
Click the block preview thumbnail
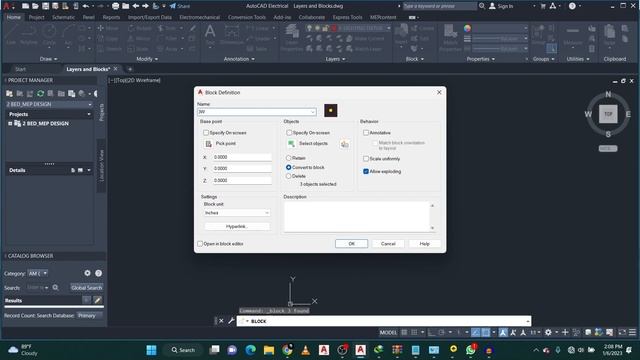[331, 111]
